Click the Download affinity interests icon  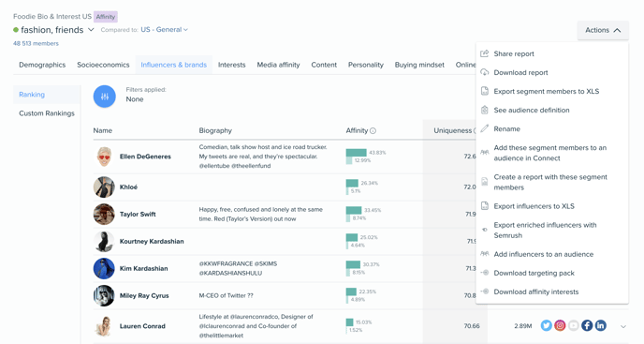[485, 292]
